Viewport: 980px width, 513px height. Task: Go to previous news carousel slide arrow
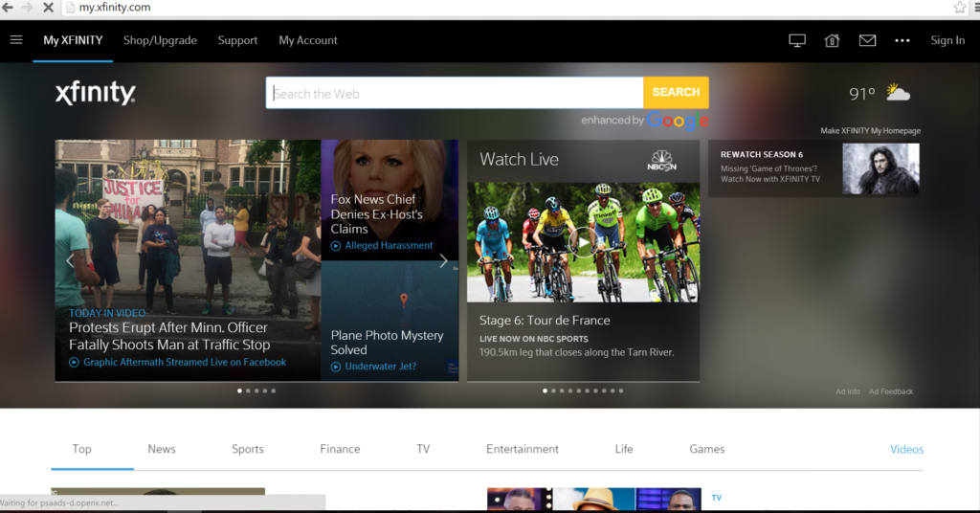coord(70,260)
